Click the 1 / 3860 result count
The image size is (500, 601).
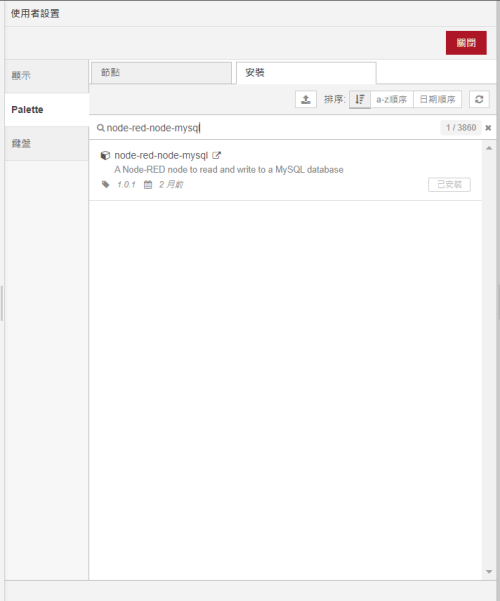461,128
